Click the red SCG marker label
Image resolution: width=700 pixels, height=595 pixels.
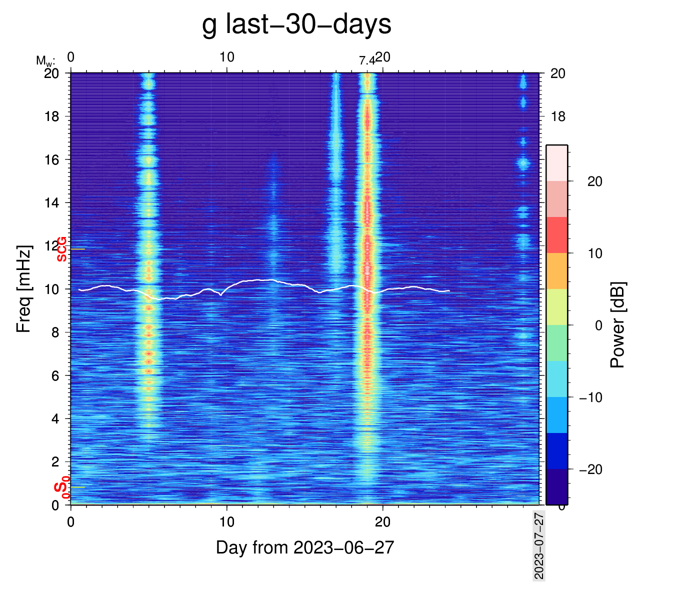click(61, 249)
